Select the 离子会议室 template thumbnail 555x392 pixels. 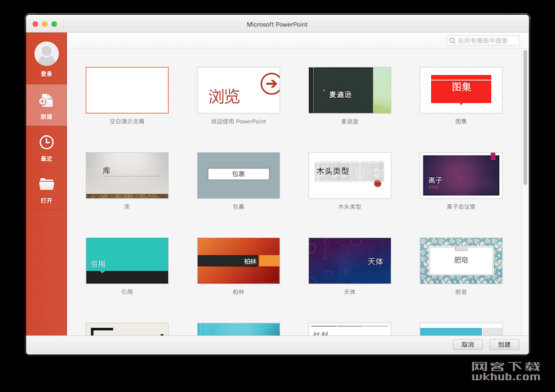pos(461,175)
